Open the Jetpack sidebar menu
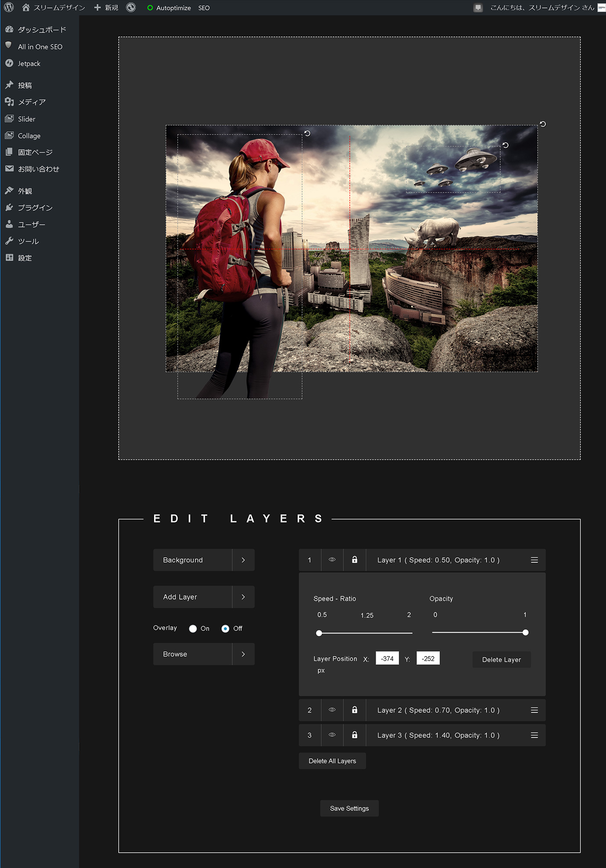 [29, 64]
